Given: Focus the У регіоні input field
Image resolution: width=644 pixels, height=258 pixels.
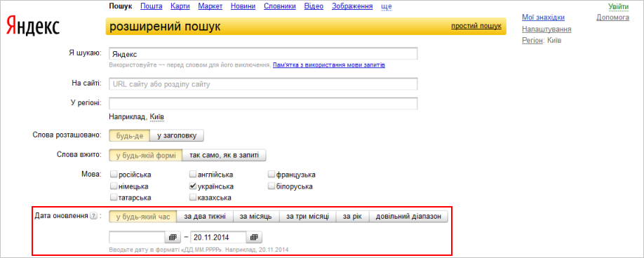Looking at the screenshot, I should click(263, 103).
